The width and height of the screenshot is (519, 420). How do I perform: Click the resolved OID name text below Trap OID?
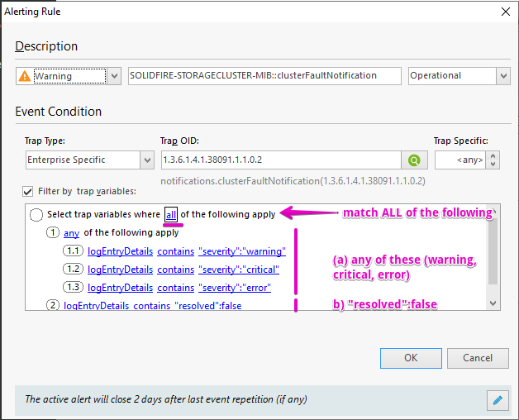[293, 181]
